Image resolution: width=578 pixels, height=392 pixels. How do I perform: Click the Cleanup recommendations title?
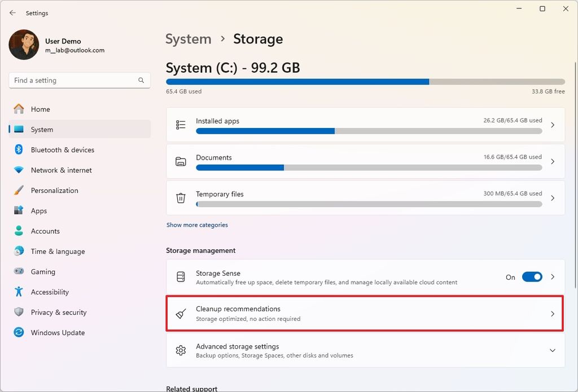tap(238, 309)
